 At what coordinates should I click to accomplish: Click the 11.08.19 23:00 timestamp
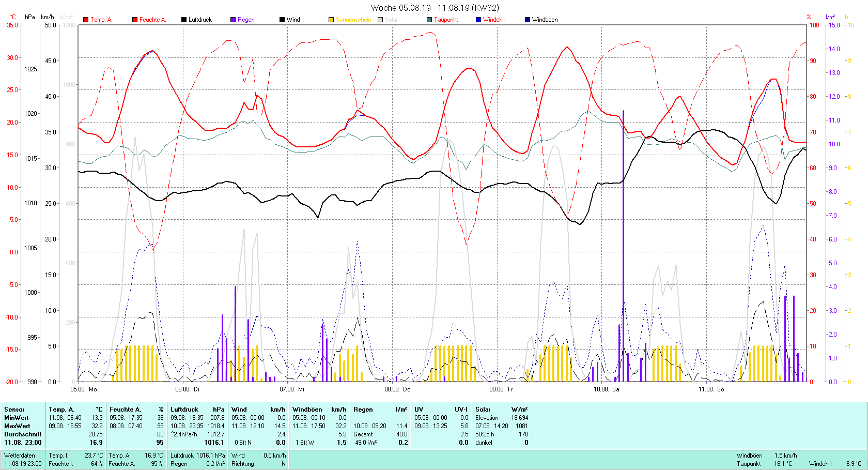click(x=23, y=464)
